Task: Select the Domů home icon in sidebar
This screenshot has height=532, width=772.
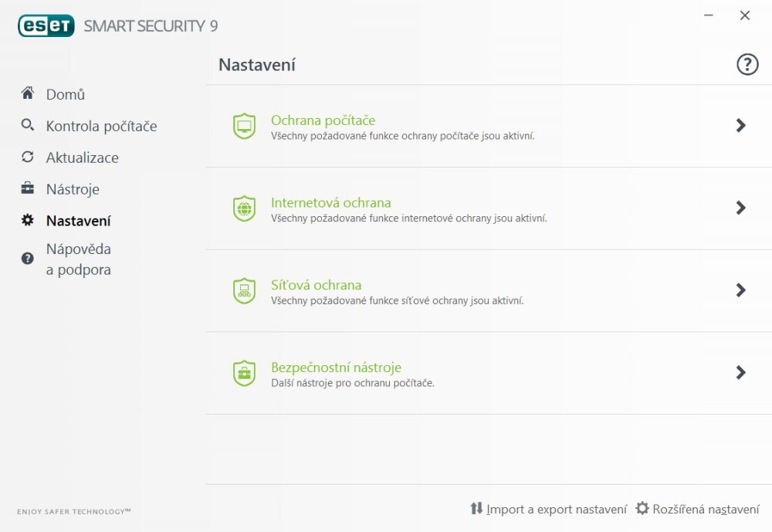Action: pyautogui.click(x=27, y=93)
